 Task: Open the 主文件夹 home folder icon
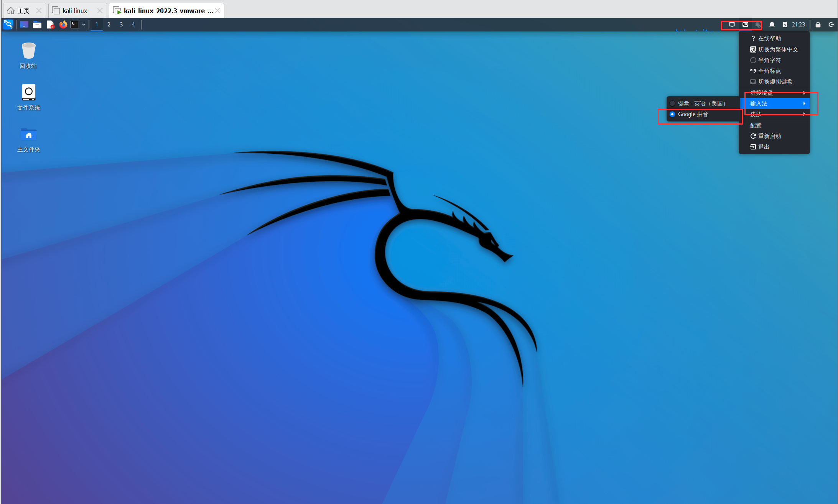(x=28, y=140)
